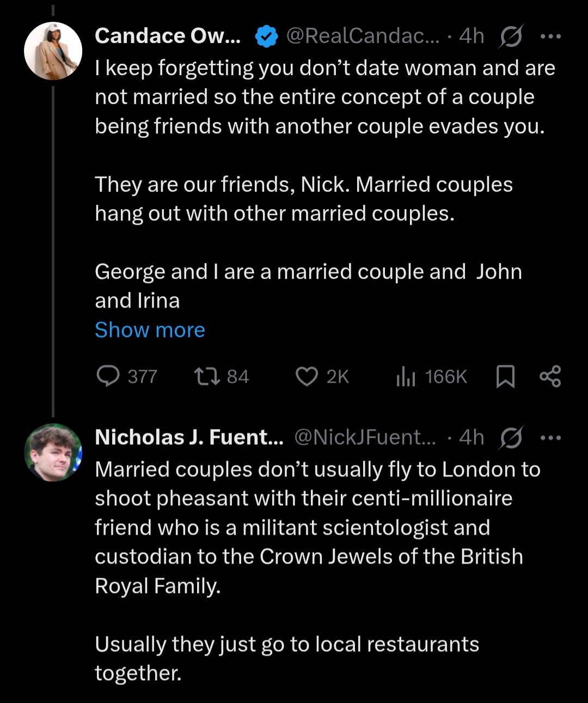Click Grok icon on Nicholas Fuentes' reply
The image size is (588, 703).
511,437
